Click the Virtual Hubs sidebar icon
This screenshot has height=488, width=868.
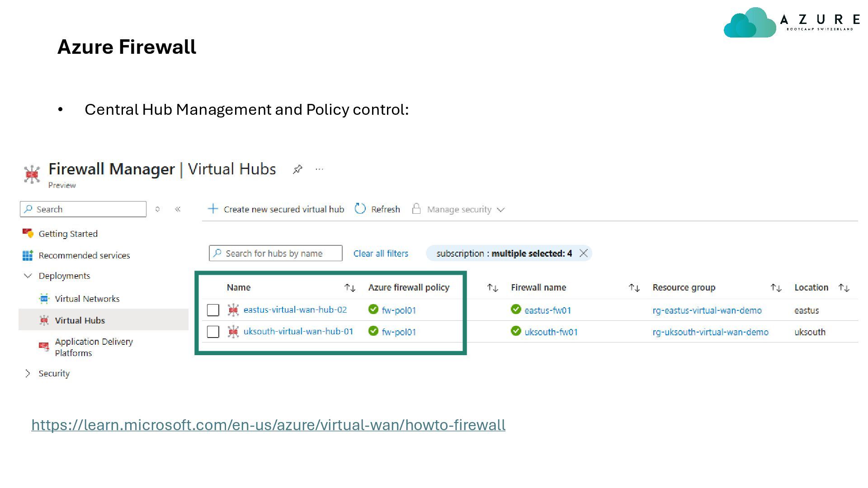tap(44, 320)
